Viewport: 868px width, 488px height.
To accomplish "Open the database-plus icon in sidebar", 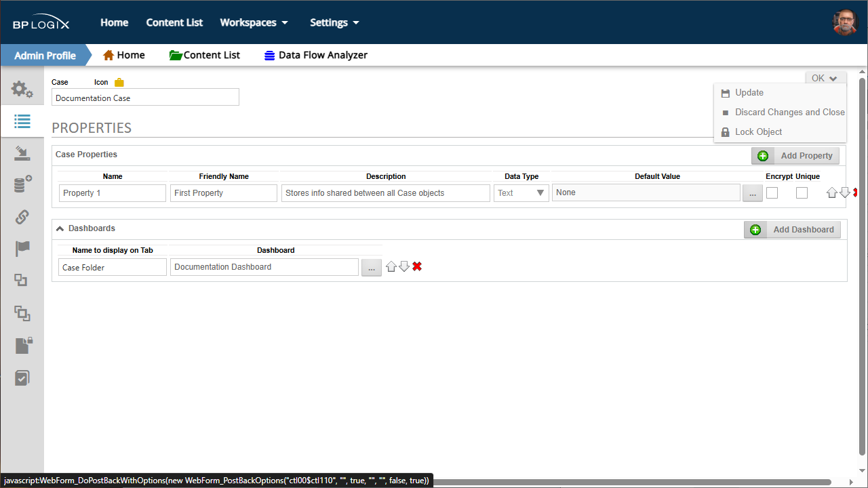I will point(22,184).
